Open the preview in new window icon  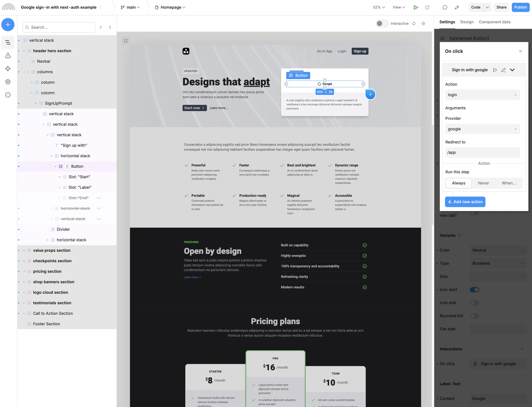pyautogui.click(x=427, y=7)
